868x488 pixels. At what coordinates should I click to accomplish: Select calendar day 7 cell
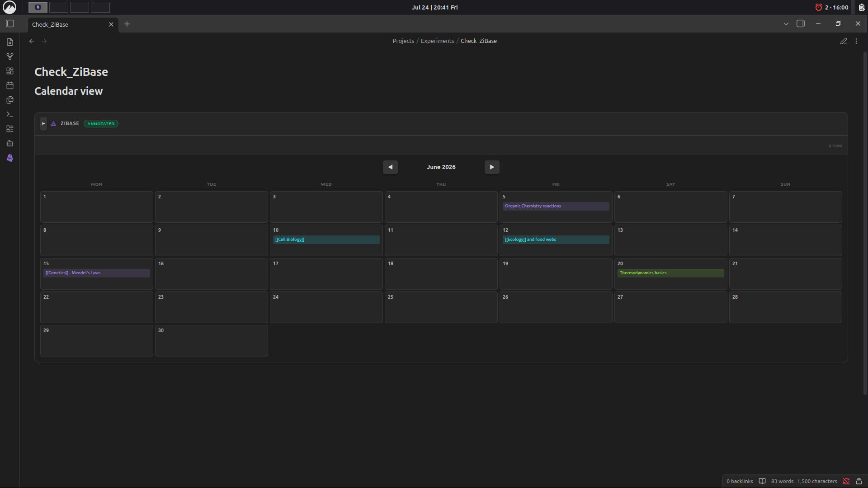[x=785, y=207]
